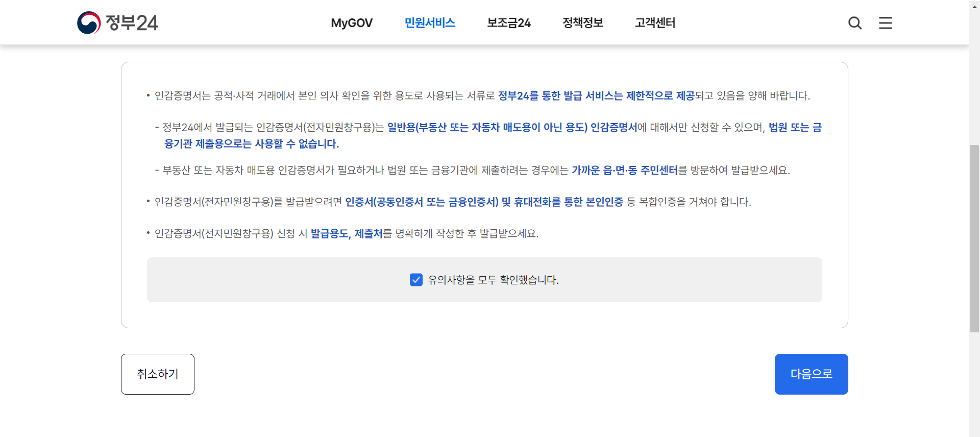Uncheck the 유의사항 확인 checkbox
The width and height of the screenshot is (980, 437).
(x=416, y=280)
